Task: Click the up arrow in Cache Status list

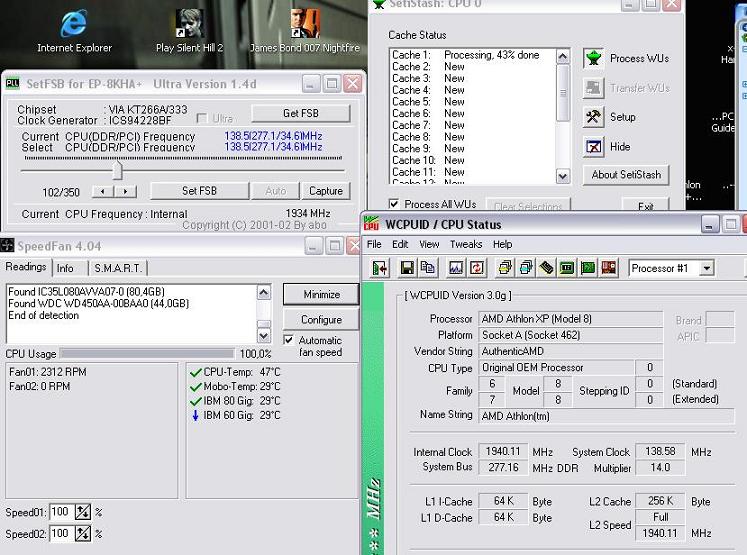Action: 563,57
